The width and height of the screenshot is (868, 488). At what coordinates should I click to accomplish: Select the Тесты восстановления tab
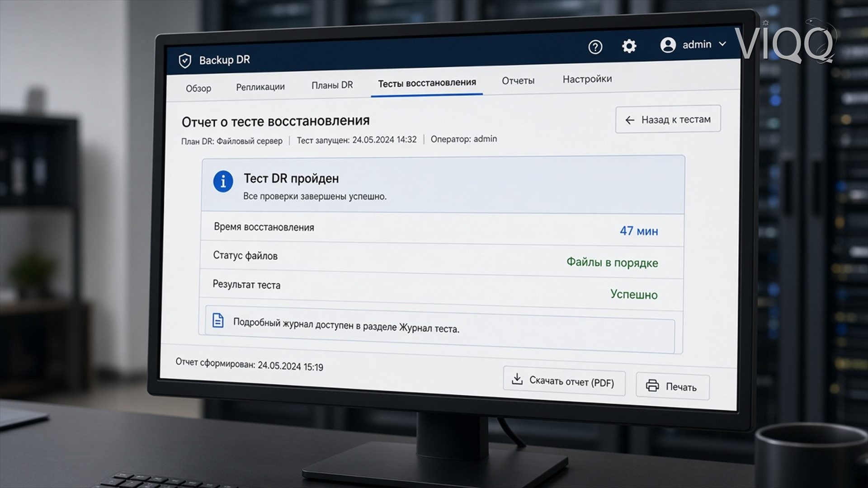[x=427, y=83]
